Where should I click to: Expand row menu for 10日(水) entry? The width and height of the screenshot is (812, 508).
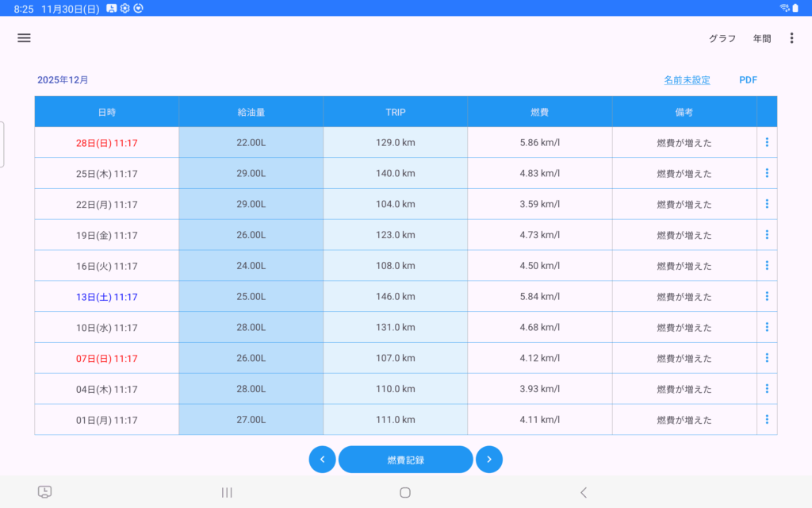coord(767,327)
